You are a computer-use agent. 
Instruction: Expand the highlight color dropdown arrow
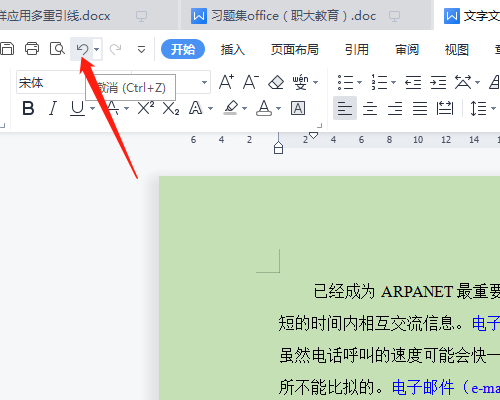pos(245,108)
